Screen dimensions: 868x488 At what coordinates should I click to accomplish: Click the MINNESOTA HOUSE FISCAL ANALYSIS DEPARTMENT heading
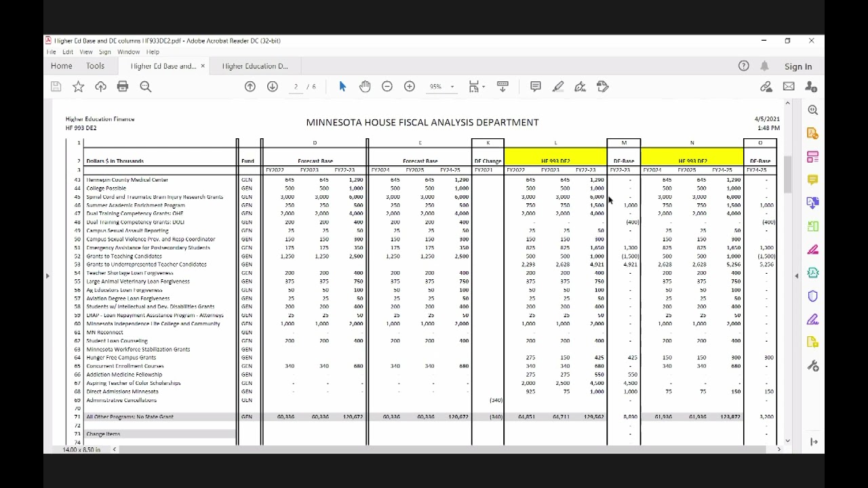[422, 122]
